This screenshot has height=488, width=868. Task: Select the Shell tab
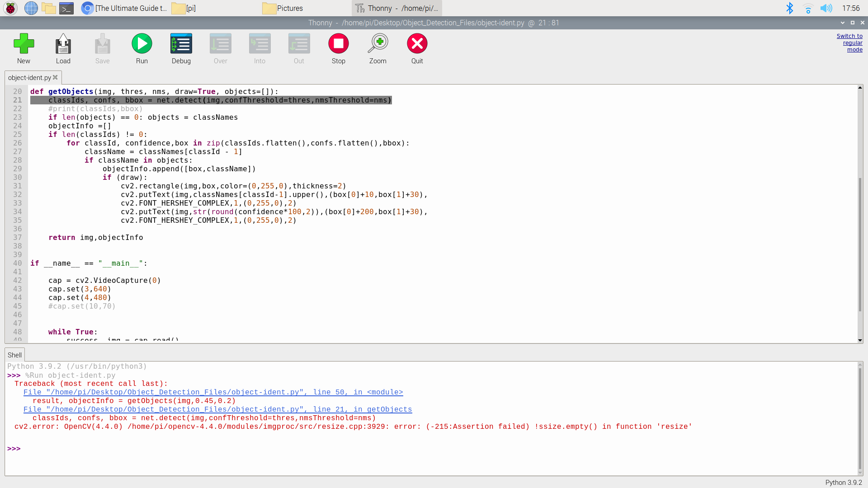pyautogui.click(x=14, y=355)
